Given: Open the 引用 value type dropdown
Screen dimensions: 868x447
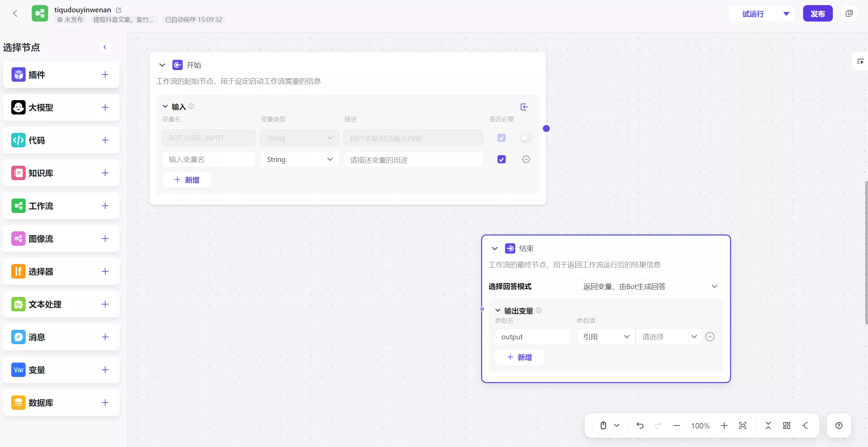Looking at the screenshot, I should click(x=606, y=337).
